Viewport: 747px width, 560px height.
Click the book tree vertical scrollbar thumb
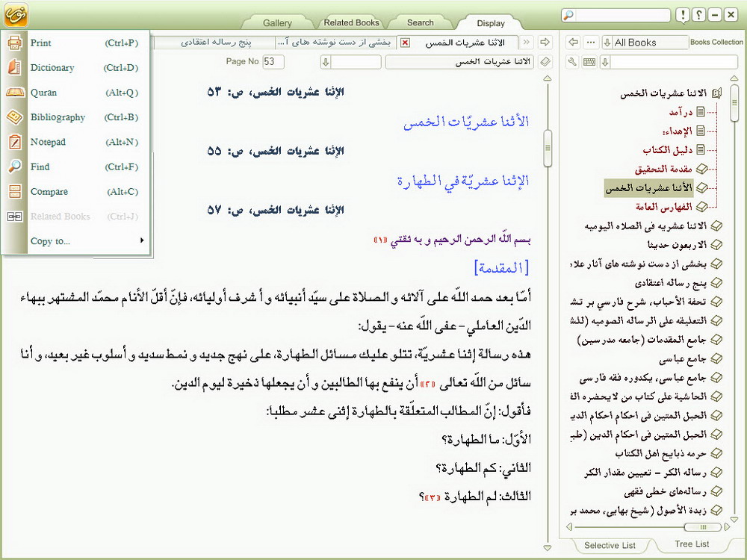734,103
